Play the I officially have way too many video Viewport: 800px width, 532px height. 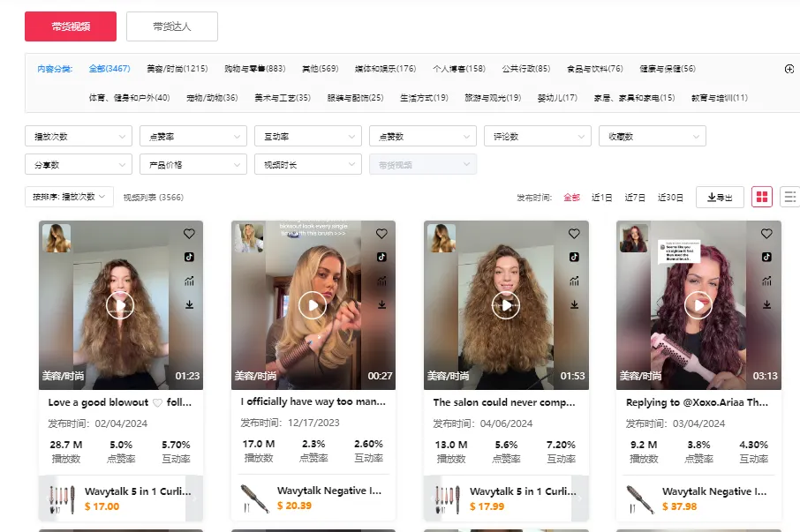[x=313, y=305]
